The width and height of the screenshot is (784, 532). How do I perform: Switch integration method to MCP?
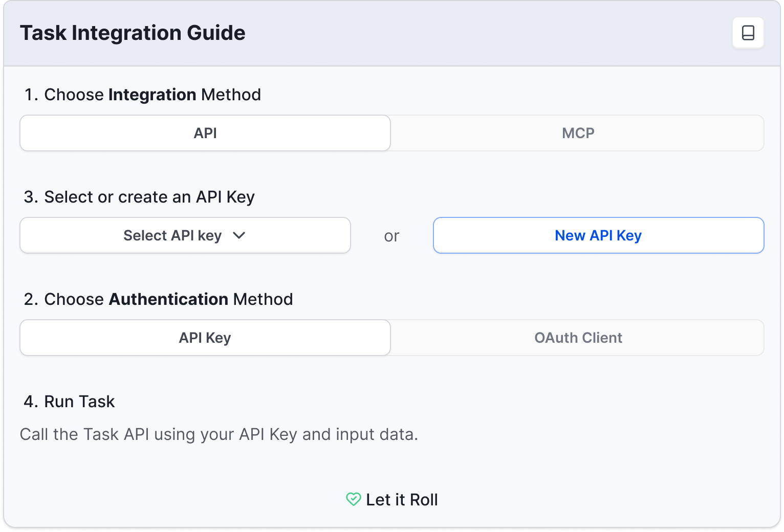[x=578, y=133]
